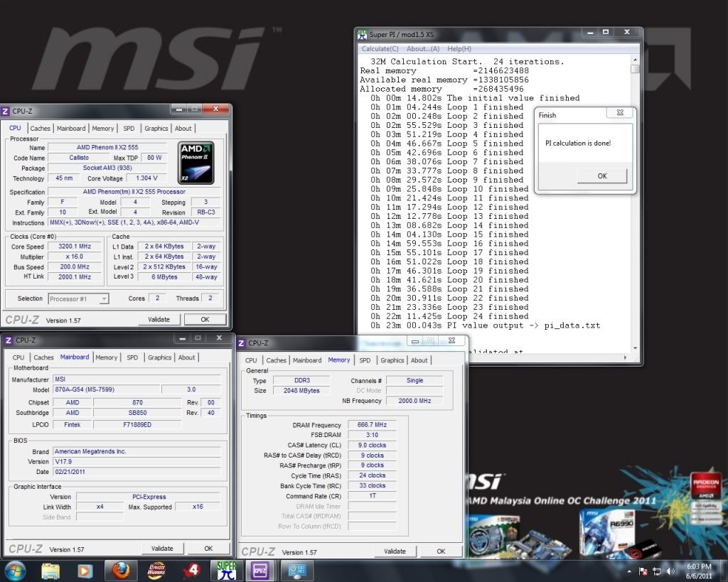This screenshot has width=728, height=582.
Task: Click OK in the CPU-Z Mainboard window
Action: [x=208, y=549]
